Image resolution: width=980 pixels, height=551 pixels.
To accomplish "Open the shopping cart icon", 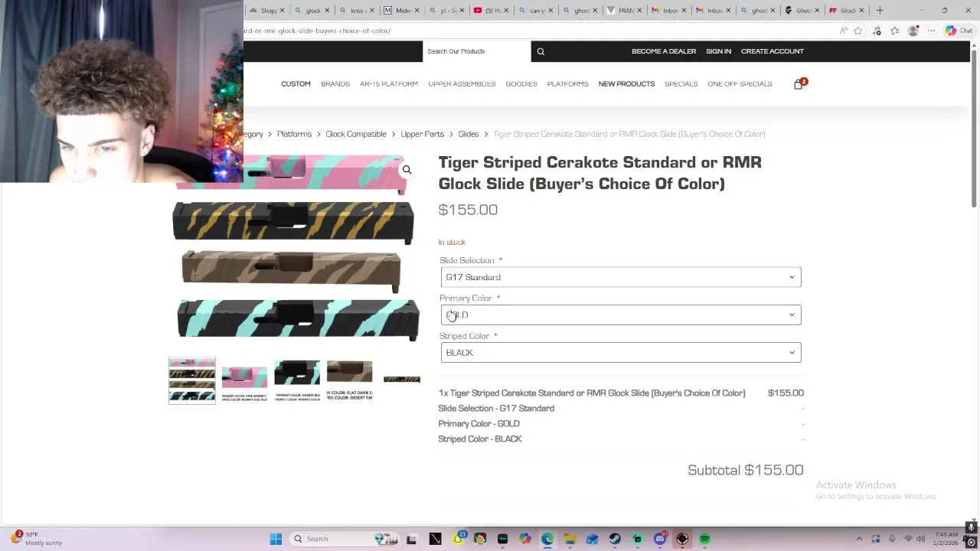I will click(799, 84).
